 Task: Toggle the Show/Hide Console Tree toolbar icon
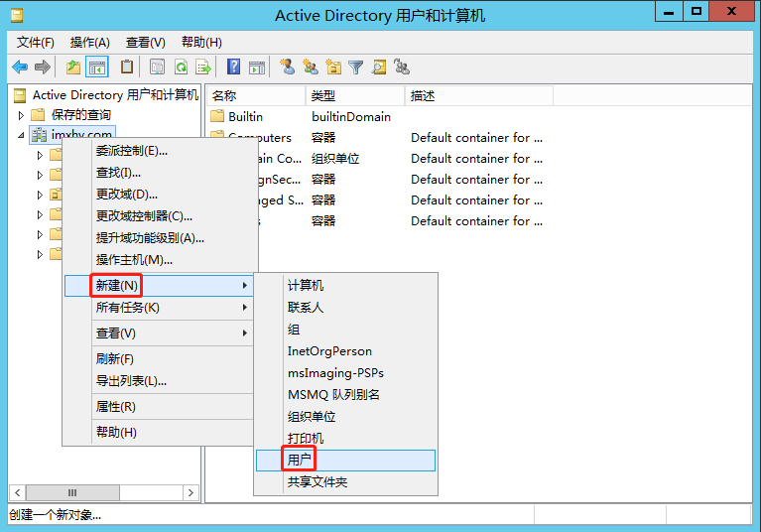click(96, 66)
